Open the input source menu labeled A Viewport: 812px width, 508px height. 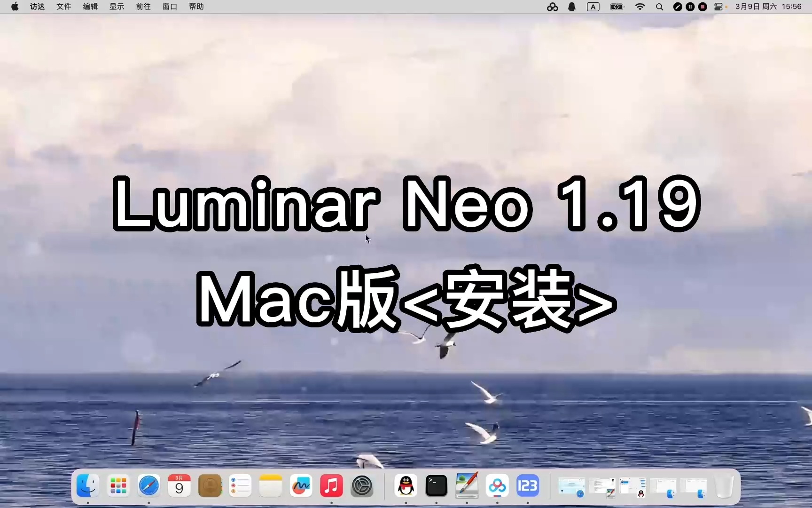point(593,7)
